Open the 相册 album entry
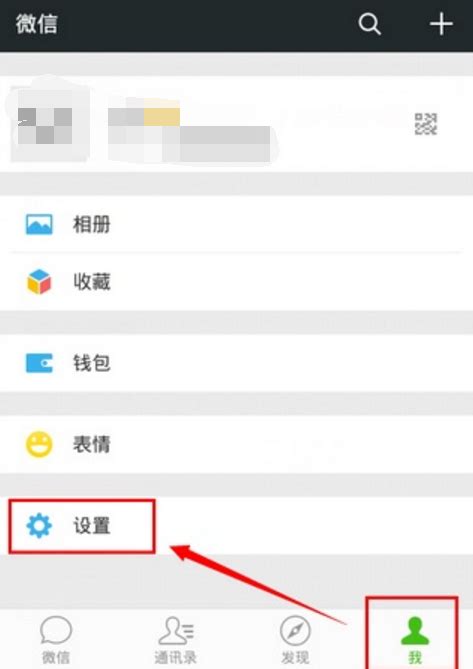The image size is (473, 669). 236,224
